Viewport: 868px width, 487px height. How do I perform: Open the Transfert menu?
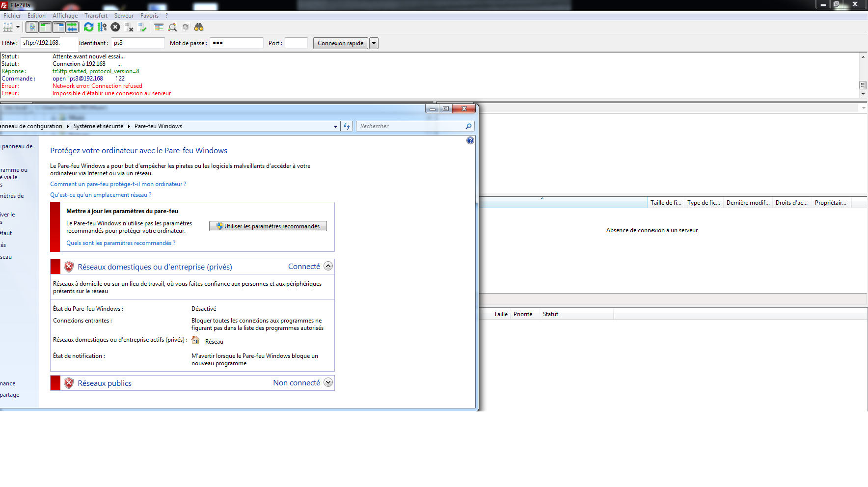pos(96,16)
